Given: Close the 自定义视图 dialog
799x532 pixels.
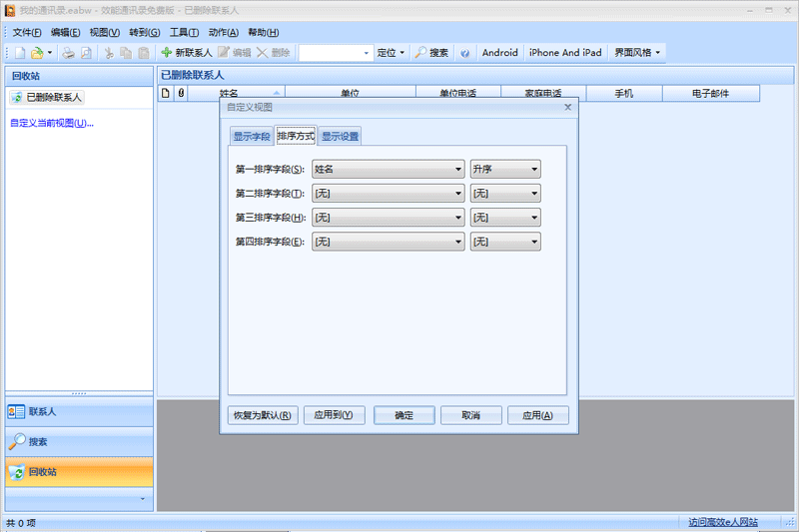Looking at the screenshot, I should tap(567, 107).
